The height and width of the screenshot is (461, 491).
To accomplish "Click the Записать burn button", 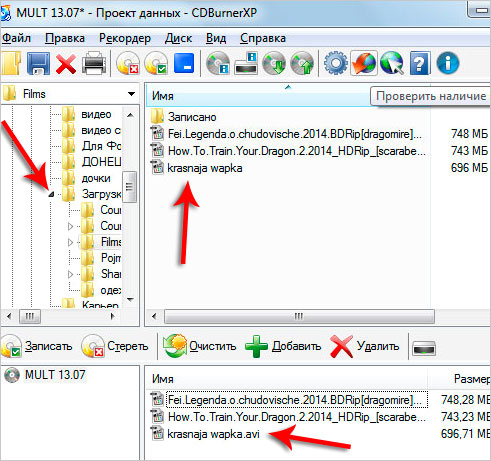I will pyautogui.click(x=37, y=346).
